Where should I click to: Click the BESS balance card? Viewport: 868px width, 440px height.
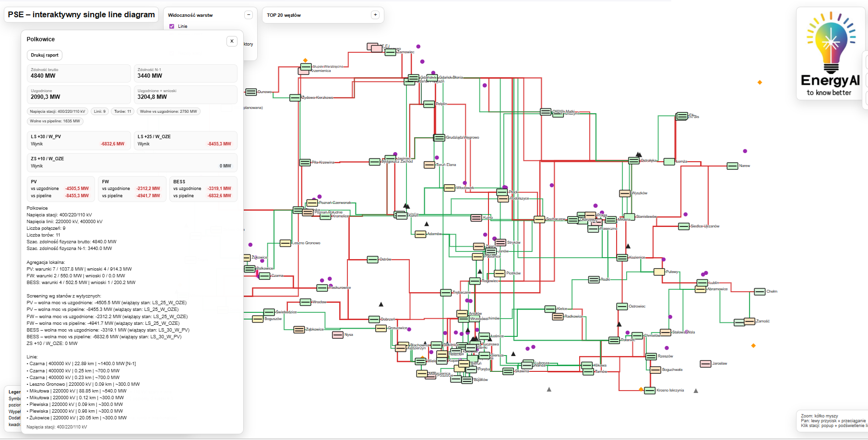pyautogui.click(x=203, y=189)
